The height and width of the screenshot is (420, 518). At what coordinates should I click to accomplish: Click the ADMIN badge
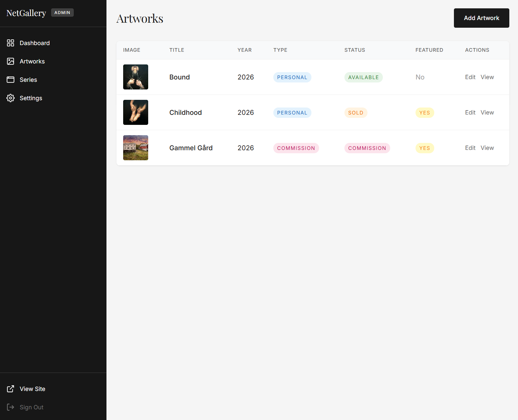point(62,12)
